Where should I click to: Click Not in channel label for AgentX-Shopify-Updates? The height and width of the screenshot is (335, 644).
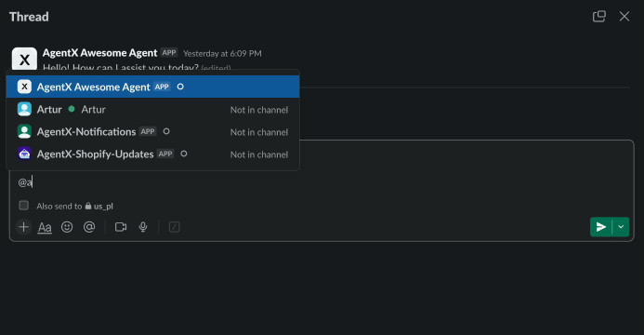(259, 154)
